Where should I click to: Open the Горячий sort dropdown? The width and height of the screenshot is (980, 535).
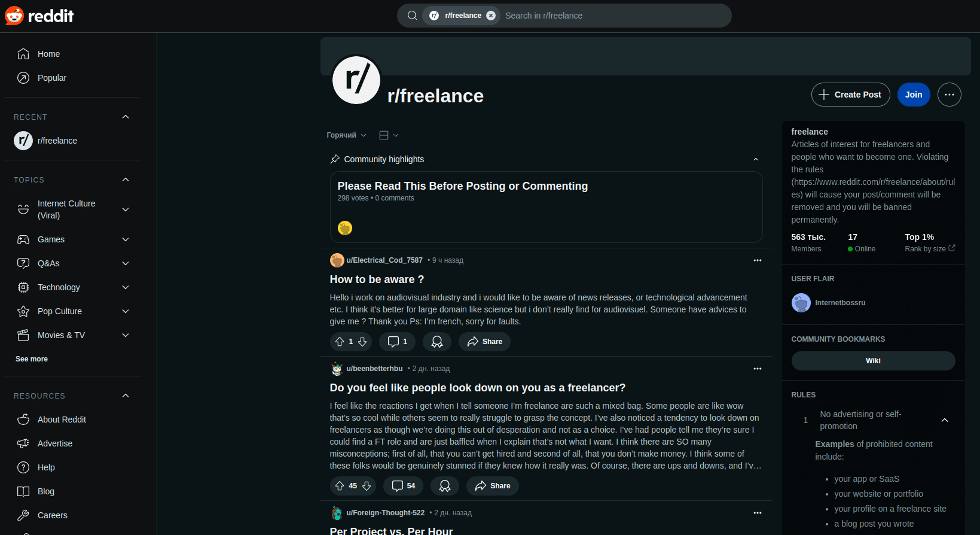click(x=347, y=135)
